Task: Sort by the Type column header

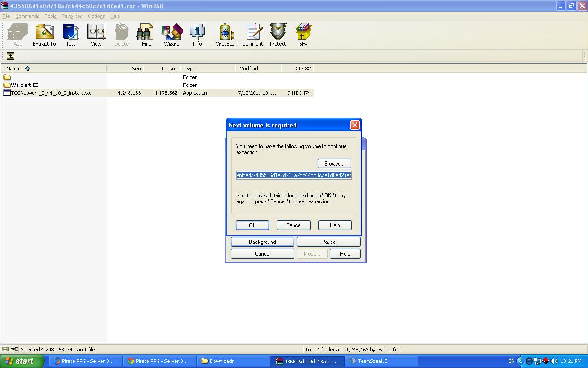Action: tap(207, 69)
